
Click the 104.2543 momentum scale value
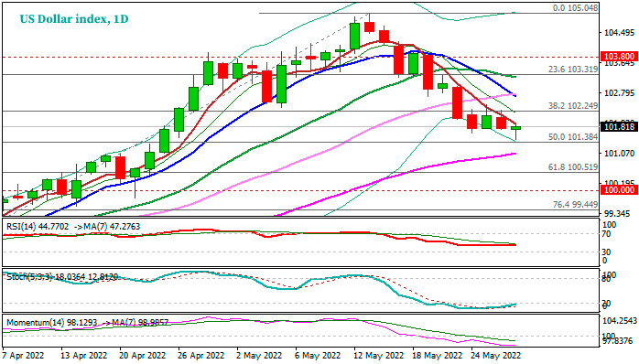[x=620, y=321]
